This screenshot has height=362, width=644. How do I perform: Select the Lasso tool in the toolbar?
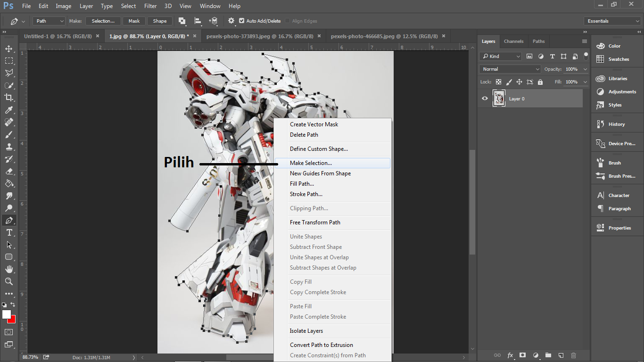(9, 73)
